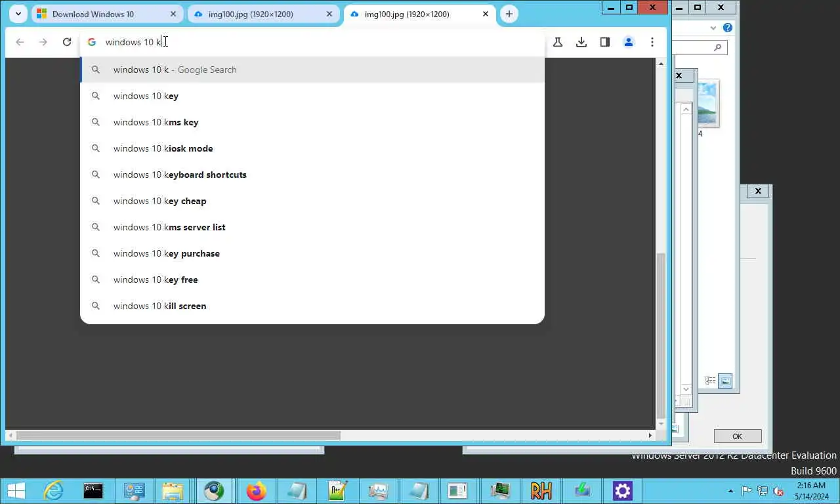Screen dimensions: 840x504
Task: Go forward with the forward arrow
Action: pos(43,42)
